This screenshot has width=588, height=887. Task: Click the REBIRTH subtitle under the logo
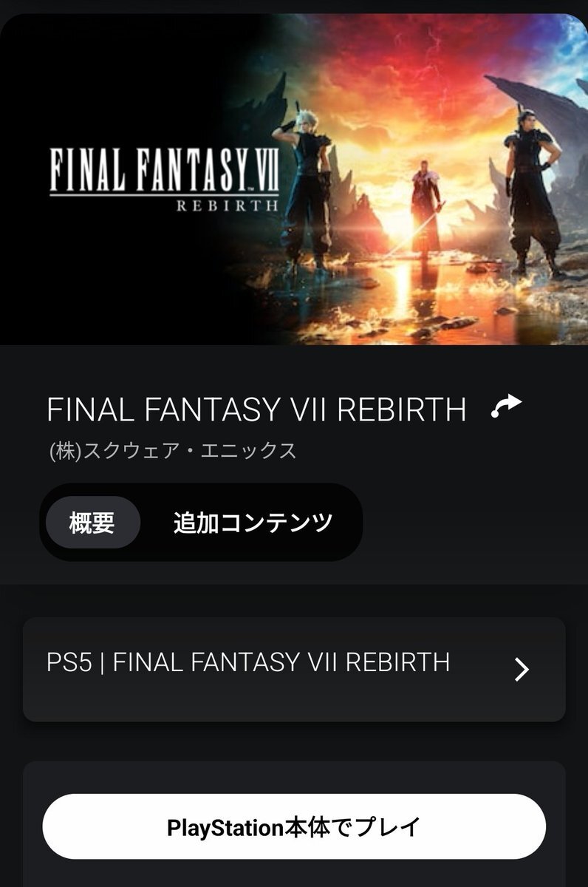coord(228,205)
